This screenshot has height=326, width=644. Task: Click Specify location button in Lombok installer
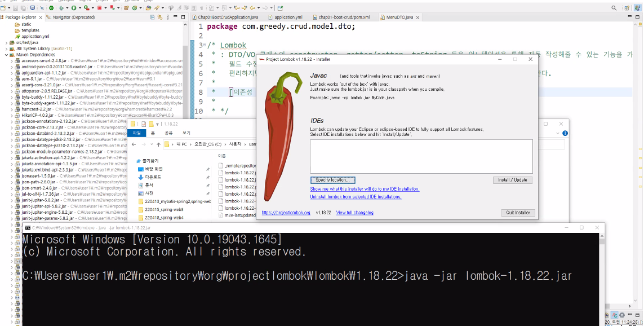pos(332,180)
